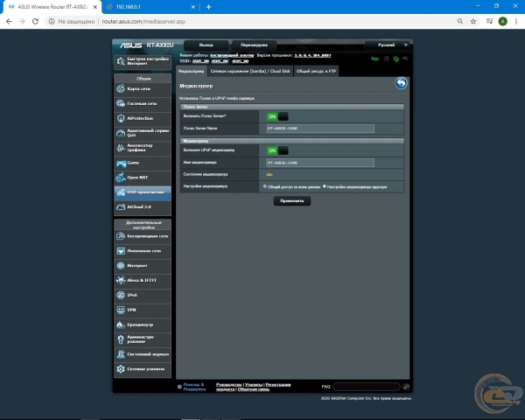
Task: Click the blue back arrow icon
Action: tap(401, 83)
